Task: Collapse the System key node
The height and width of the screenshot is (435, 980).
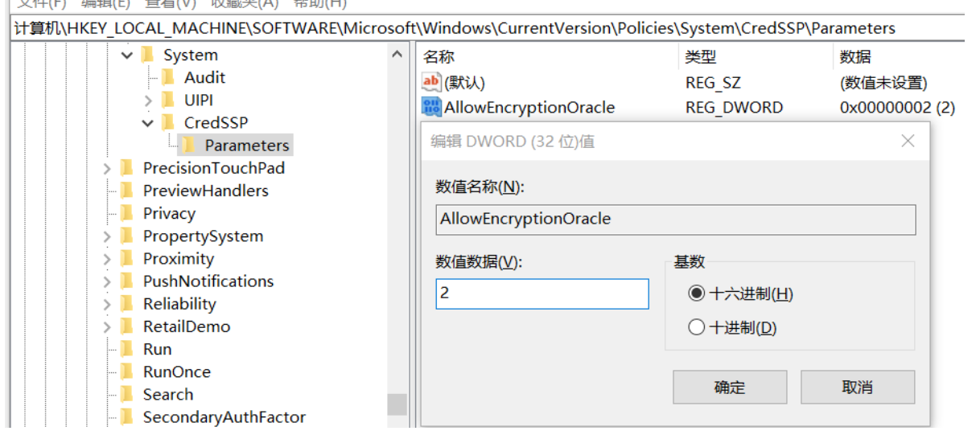Action: pyautogui.click(x=127, y=55)
